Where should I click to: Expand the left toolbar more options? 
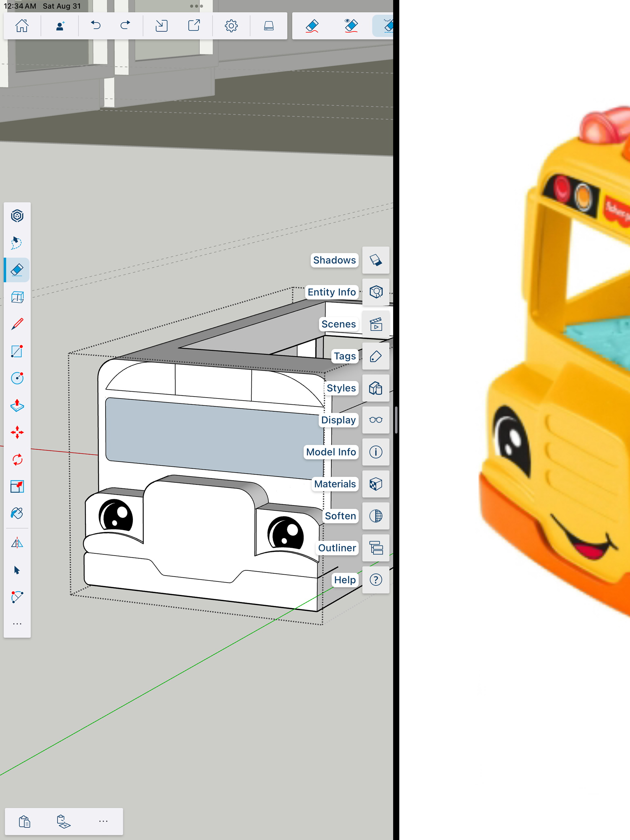[17, 624]
